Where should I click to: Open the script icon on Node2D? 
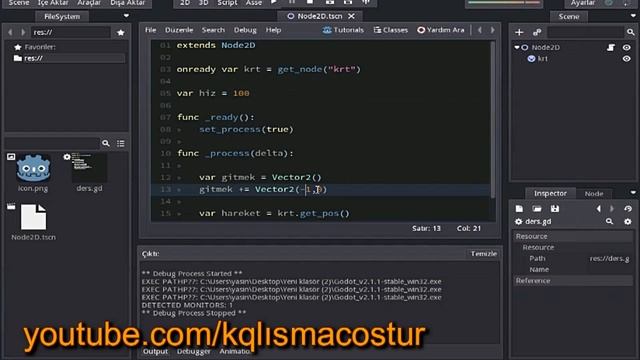click(x=611, y=47)
